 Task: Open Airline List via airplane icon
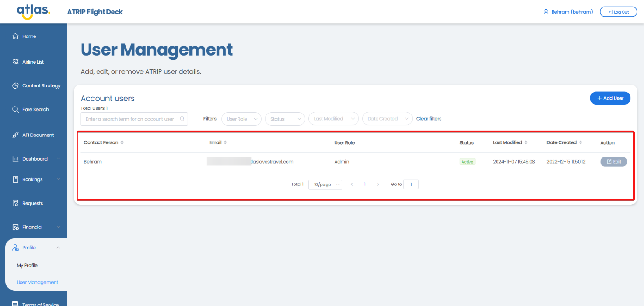coord(15,62)
